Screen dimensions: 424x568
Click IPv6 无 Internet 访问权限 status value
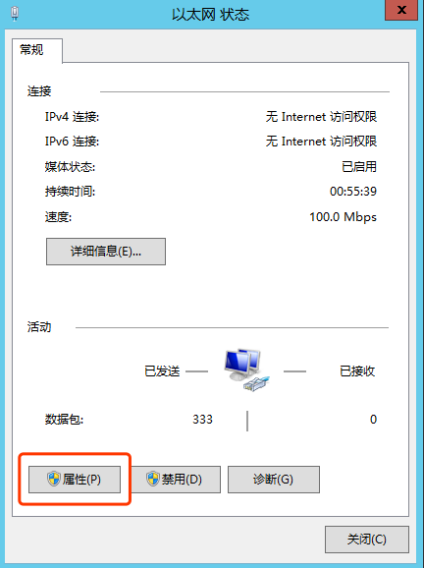pos(321,141)
